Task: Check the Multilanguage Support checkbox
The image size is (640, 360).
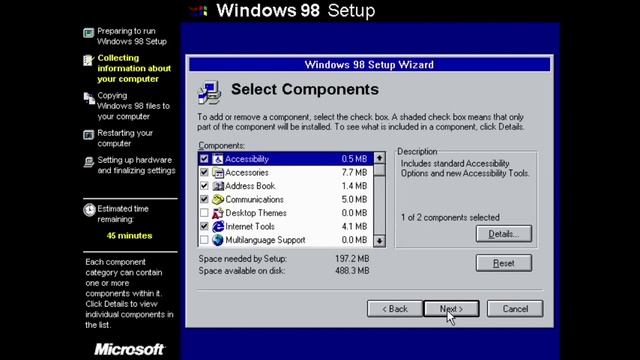Action: coord(204,240)
